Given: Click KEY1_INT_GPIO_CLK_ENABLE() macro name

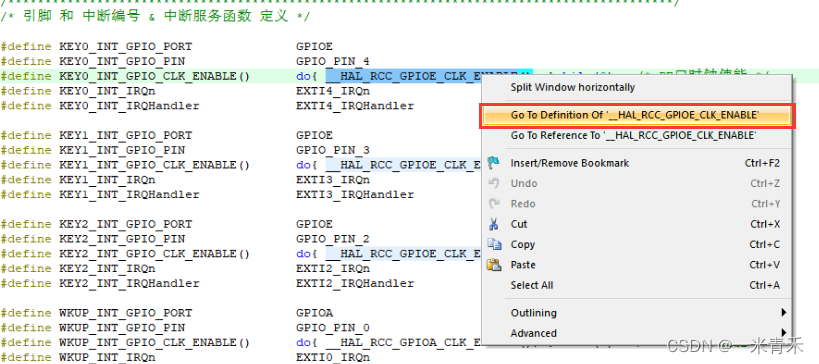Looking at the screenshot, I should [155, 165].
